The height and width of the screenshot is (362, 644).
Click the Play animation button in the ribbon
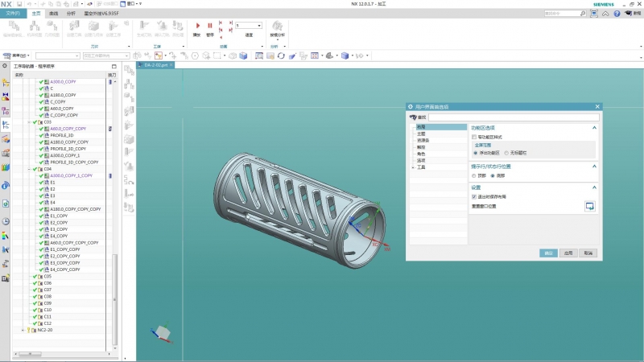click(x=197, y=26)
